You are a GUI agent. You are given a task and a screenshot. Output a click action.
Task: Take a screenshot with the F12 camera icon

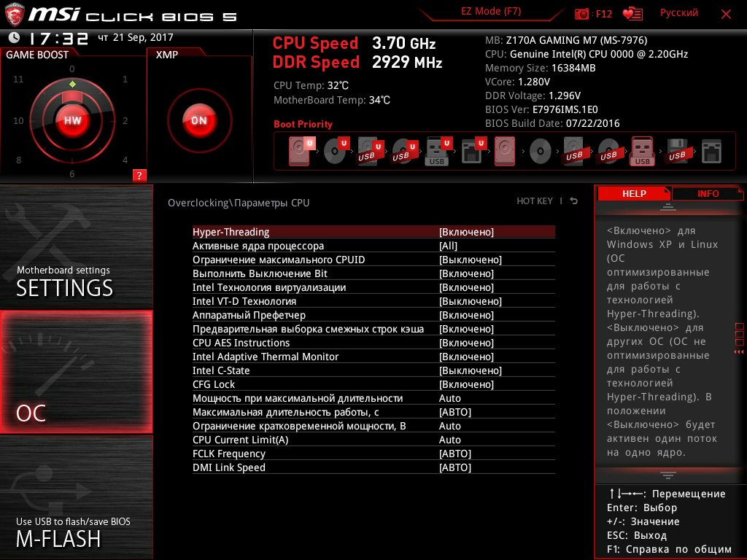[x=581, y=14]
